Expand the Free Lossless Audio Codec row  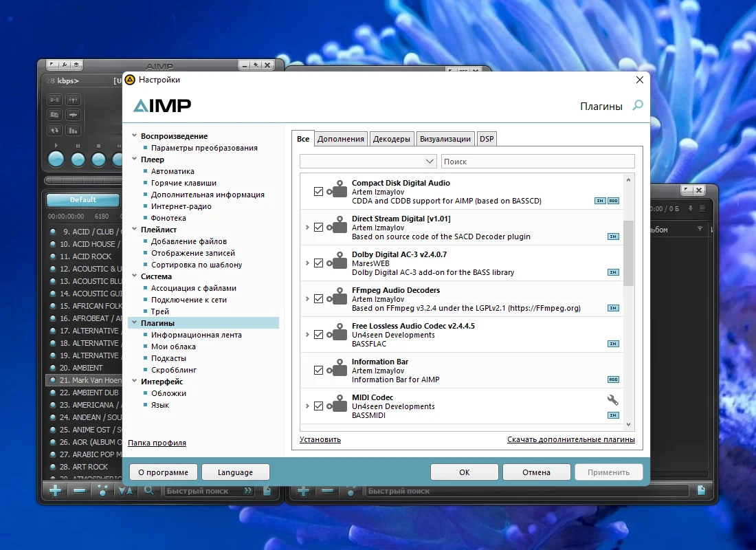(307, 334)
